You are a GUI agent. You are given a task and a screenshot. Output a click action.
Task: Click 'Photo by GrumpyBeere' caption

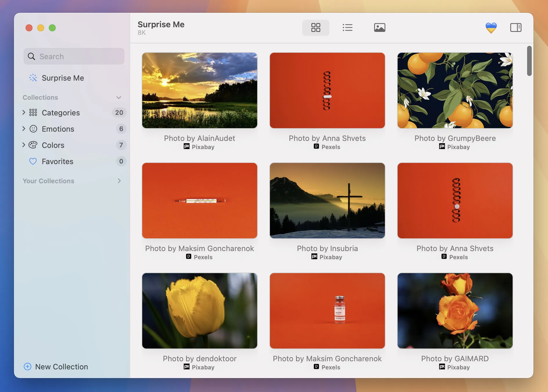455,138
